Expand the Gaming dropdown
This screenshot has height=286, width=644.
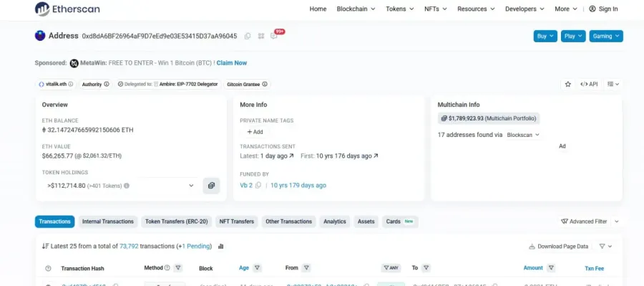pos(606,37)
